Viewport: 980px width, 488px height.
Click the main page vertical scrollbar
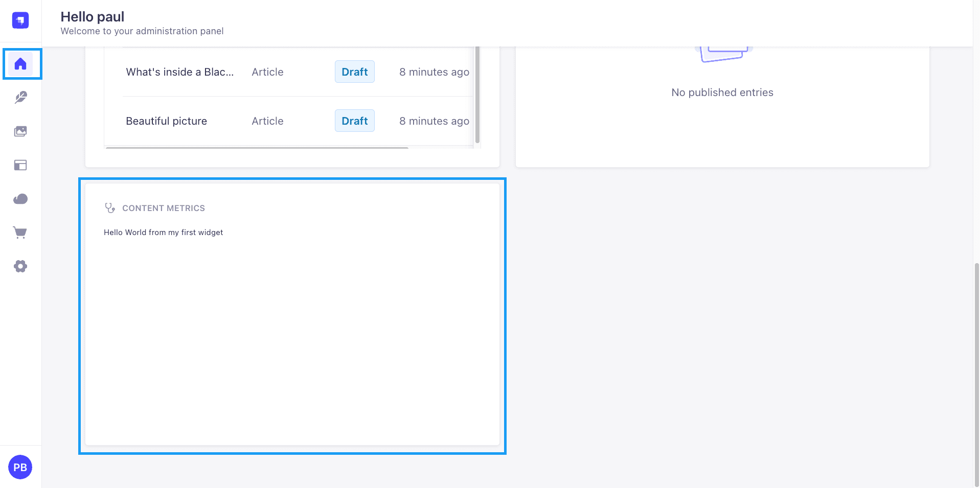click(977, 374)
